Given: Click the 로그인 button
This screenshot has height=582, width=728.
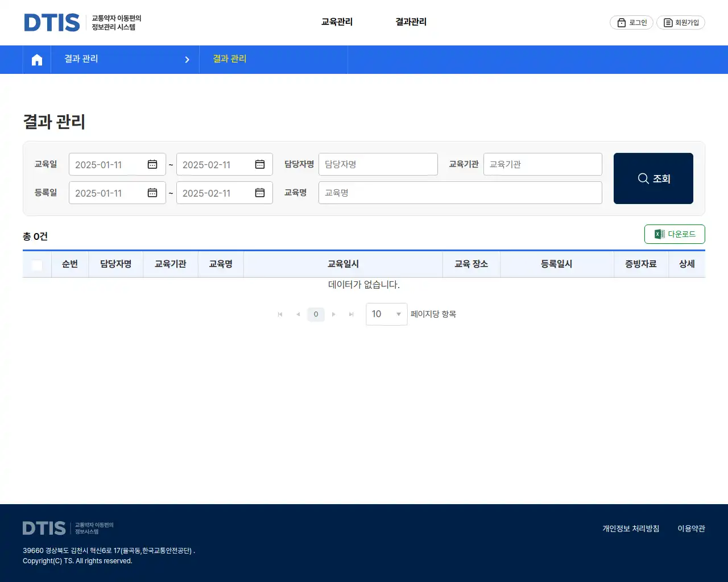Looking at the screenshot, I should click(631, 22).
